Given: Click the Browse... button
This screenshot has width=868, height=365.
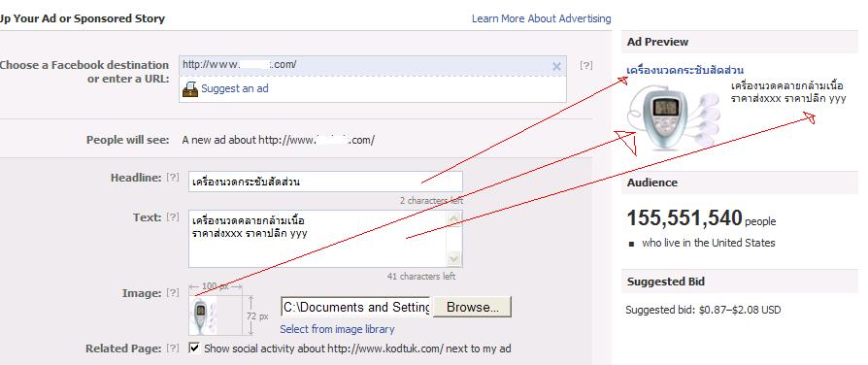Looking at the screenshot, I should click(x=472, y=307).
